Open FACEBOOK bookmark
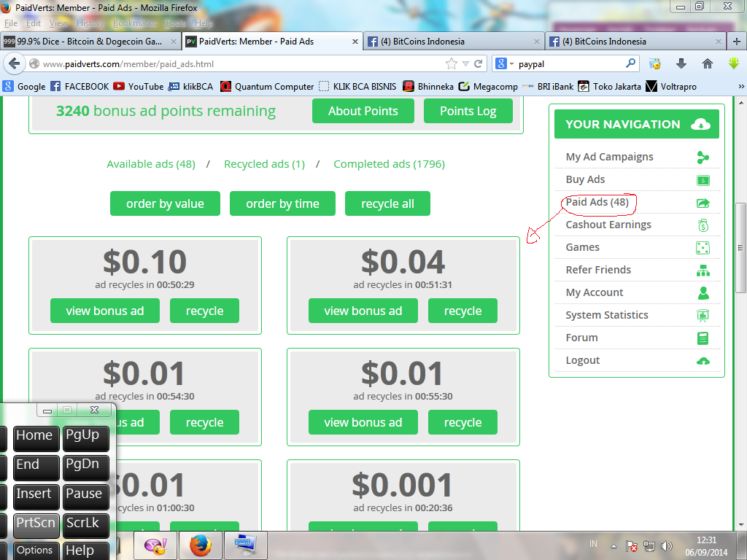Viewport: 747px width, 560px height. tap(80, 86)
